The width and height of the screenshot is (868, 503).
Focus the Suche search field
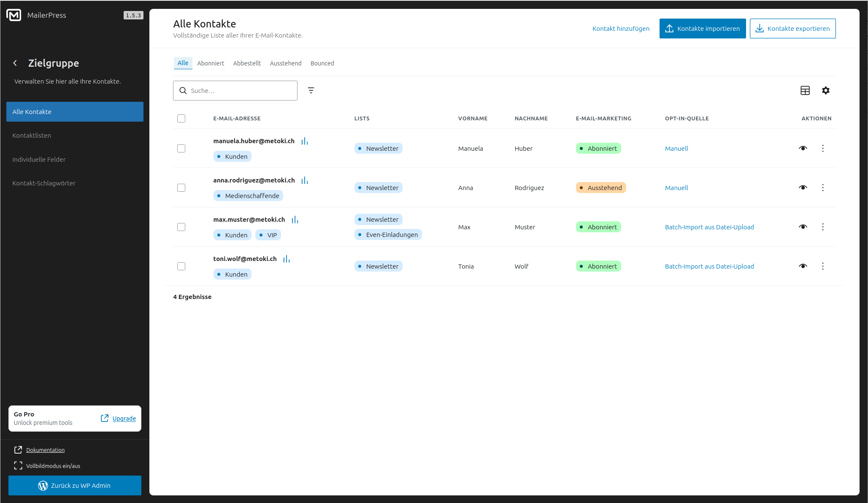(241, 90)
